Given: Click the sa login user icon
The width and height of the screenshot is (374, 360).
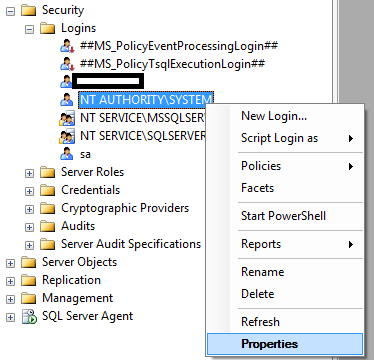Looking at the screenshot, I should (x=67, y=154).
